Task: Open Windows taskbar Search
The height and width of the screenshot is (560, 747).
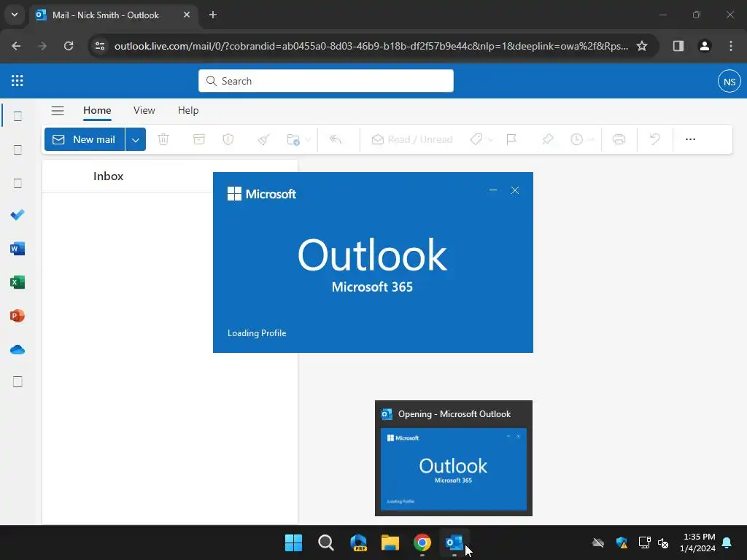Action: (326, 542)
